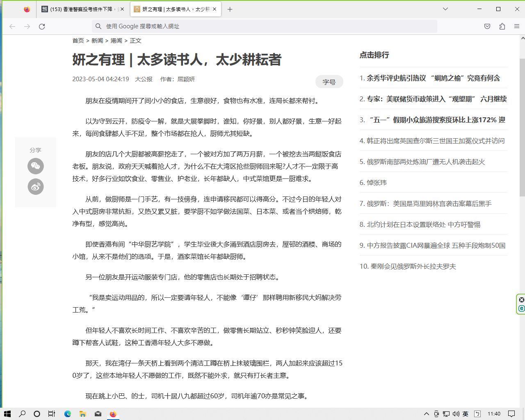525x420 pixels.
Task: Click the page vertical scrollbar
Action: click(522, 221)
